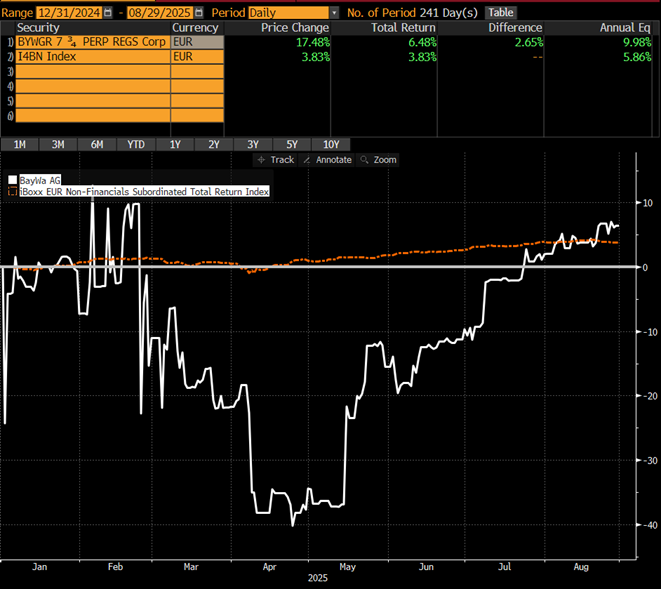Click the EUR currency cell for I4BN Index
661x589 pixels.
196,57
